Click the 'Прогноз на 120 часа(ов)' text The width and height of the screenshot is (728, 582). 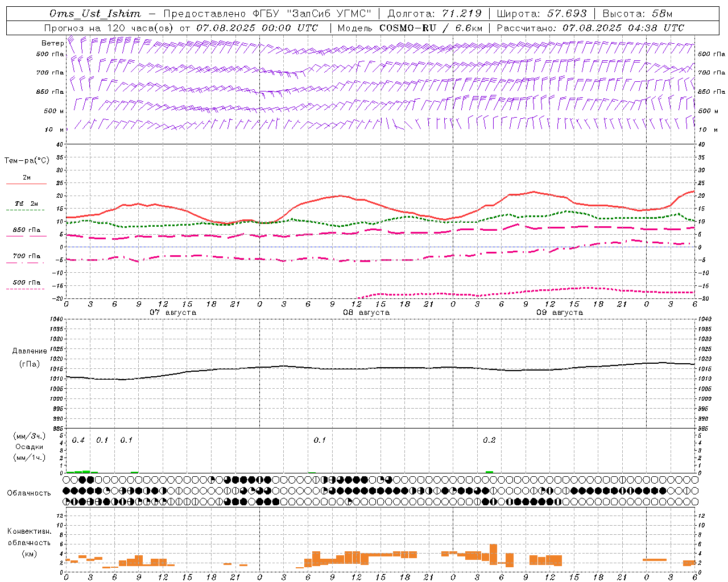(109, 28)
